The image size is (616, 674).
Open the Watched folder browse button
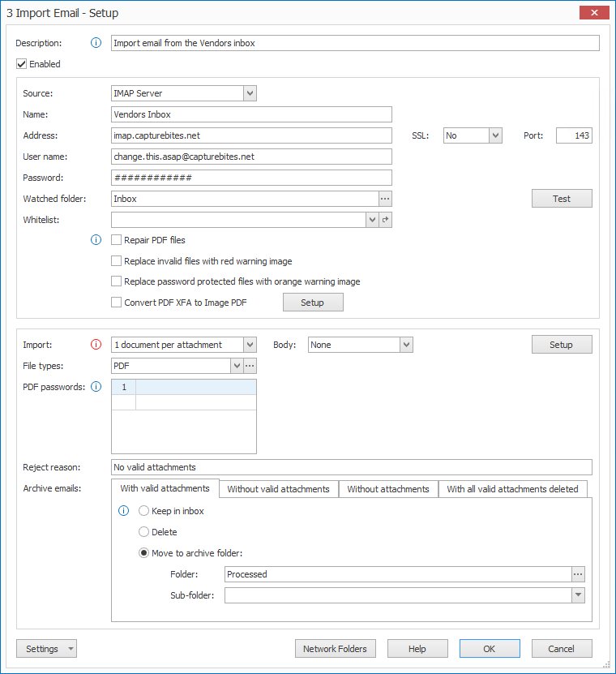(x=385, y=199)
